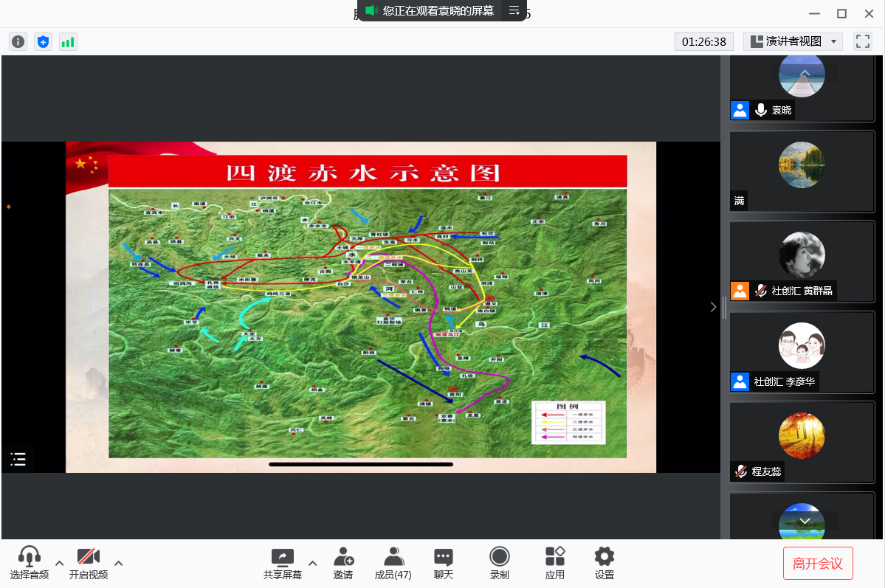The height and width of the screenshot is (588, 885).
Task: Open the 成员(47) members list
Action: (x=393, y=563)
